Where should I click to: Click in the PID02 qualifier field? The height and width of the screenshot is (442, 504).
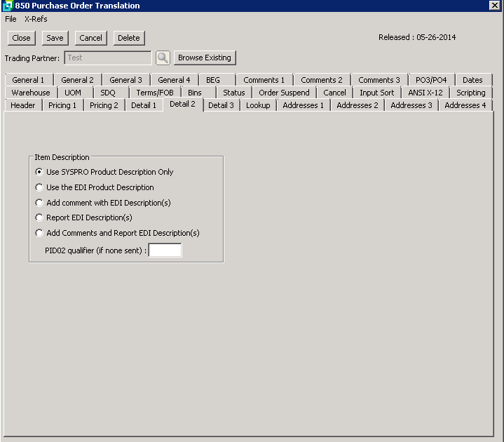pos(165,250)
